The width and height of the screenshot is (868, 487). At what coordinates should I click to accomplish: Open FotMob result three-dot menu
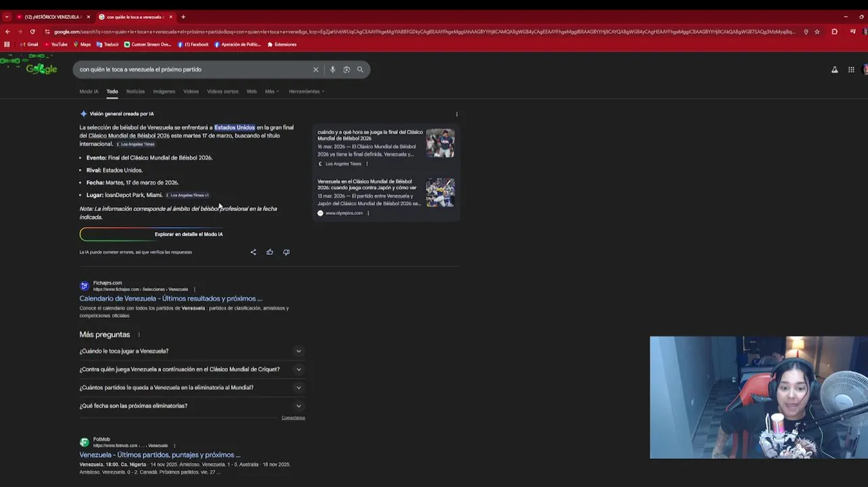point(175,446)
